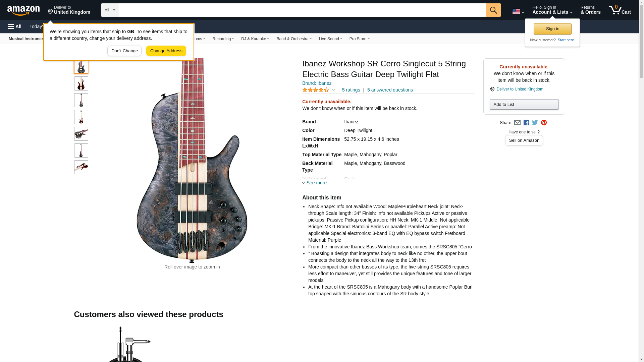Open the Recording category menu
Image resolution: width=644 pixels, height=362 pixels.
[x=223, y=39]
